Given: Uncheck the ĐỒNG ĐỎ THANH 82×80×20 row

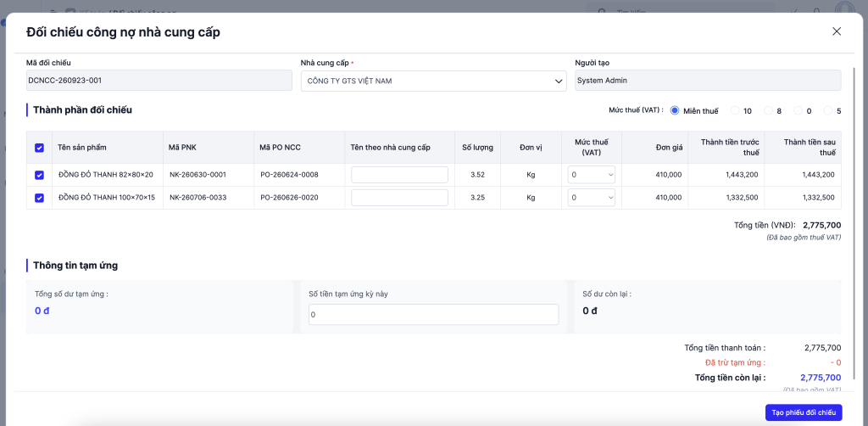Looking at the screenshot, I should click(x=39, y=175).
